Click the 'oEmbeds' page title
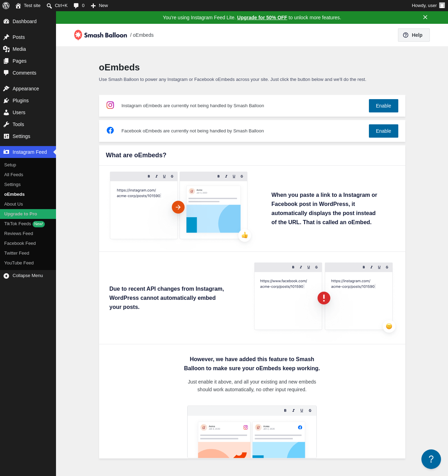 tap(119, 67)
